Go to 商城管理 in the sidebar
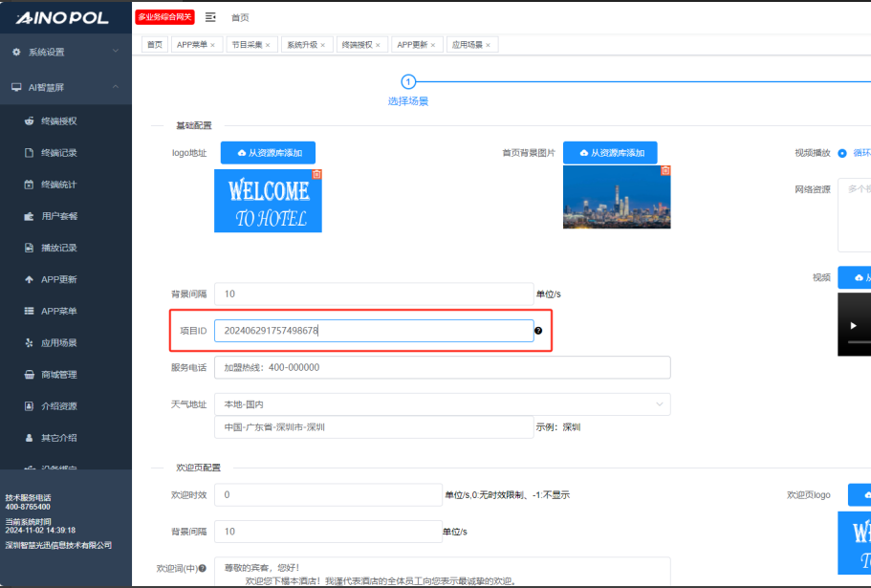The image size is (871, 588). point(58,374)
